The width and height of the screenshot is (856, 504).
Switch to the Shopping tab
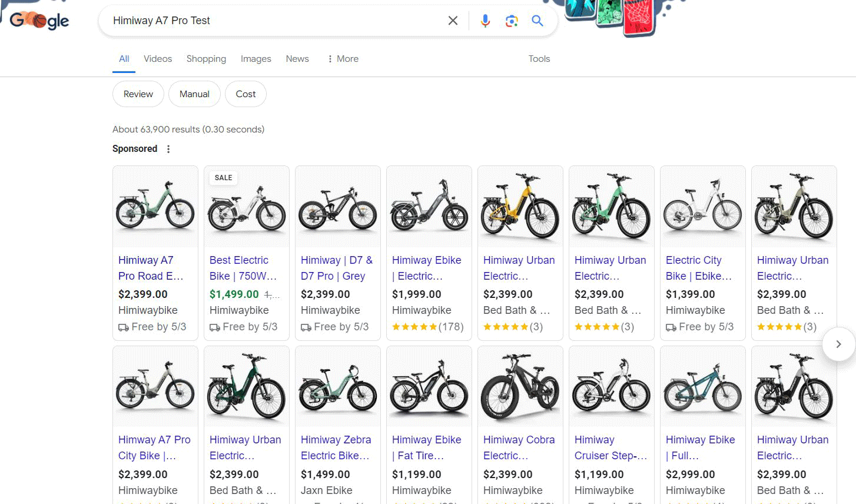coord(206,59)
